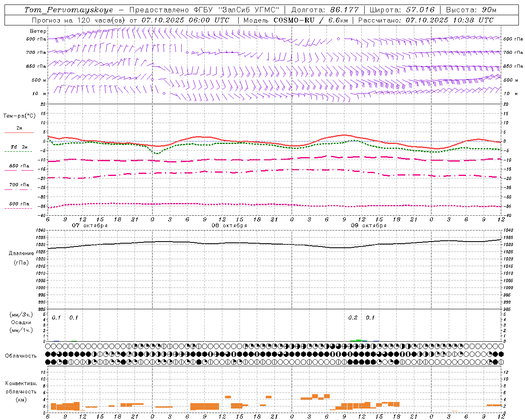525x420 pixels.
Task: Click the station title Tom_Pervomayskoye
Action: tap(68, 10)
